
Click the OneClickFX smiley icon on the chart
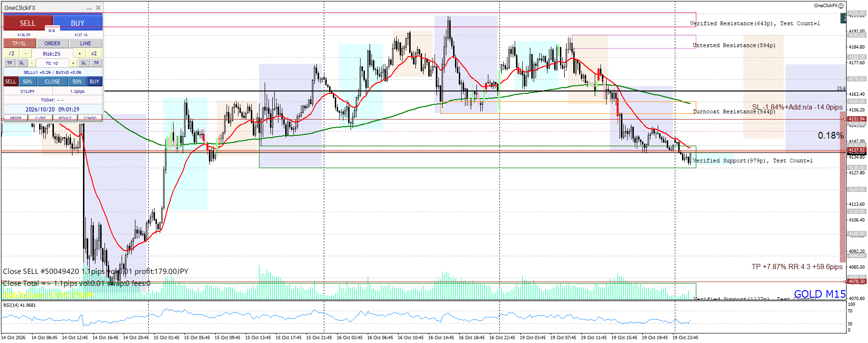point(841,6)
